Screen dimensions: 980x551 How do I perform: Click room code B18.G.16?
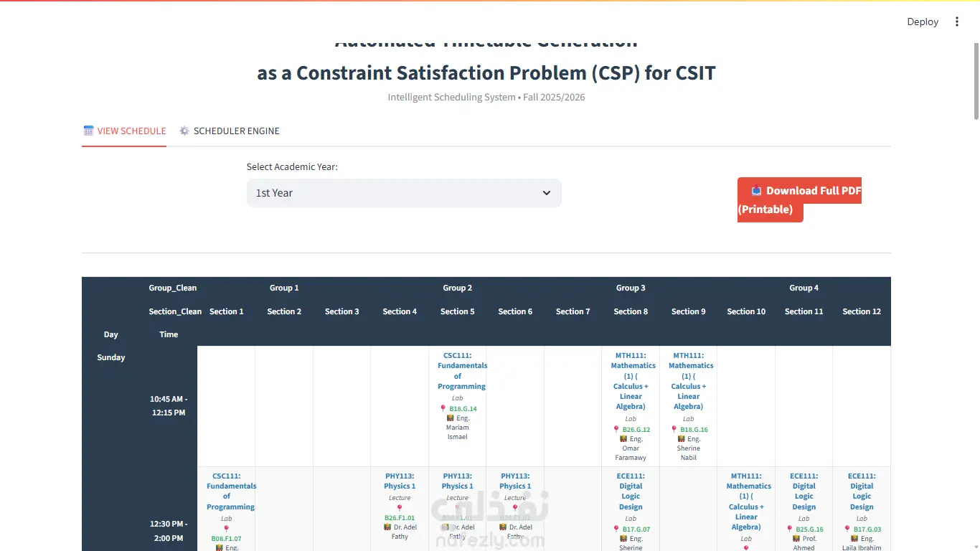point(694,430)
